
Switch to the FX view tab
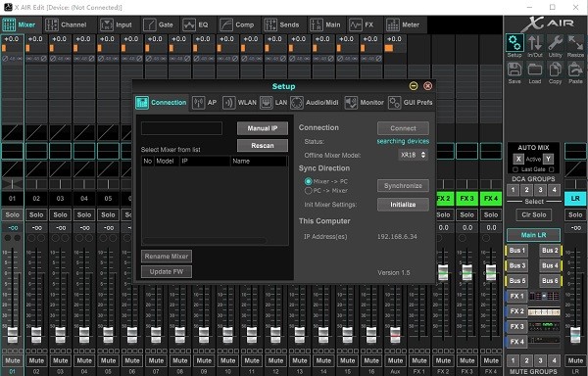click(362, 24)
